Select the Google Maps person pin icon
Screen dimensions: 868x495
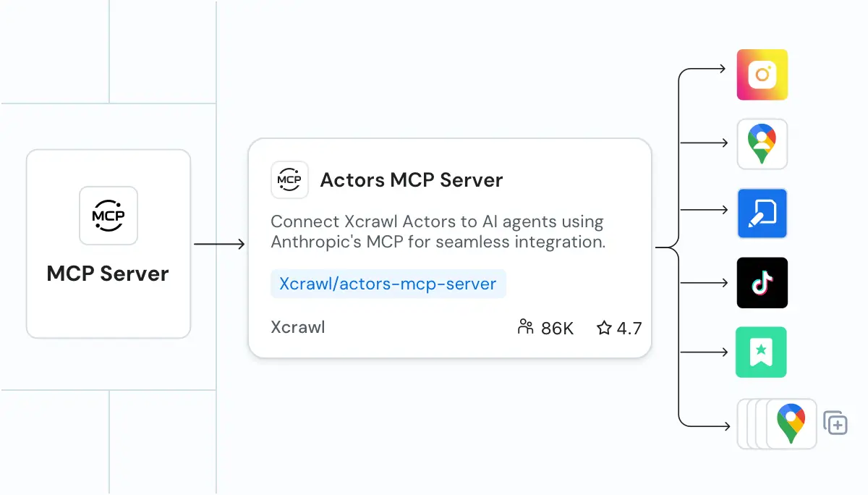tap(762, 144)
